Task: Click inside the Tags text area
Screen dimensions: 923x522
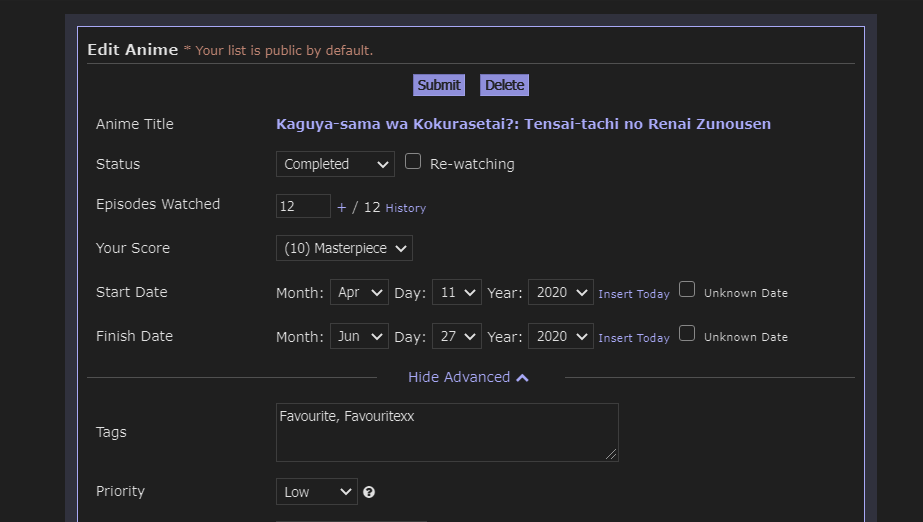Action: point(446,432)
